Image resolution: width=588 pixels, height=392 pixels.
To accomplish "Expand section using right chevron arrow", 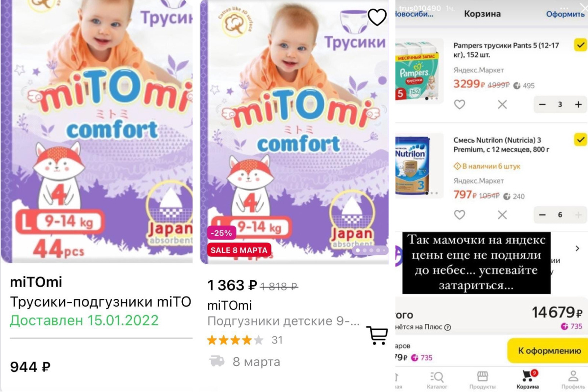I will (578, 248).
